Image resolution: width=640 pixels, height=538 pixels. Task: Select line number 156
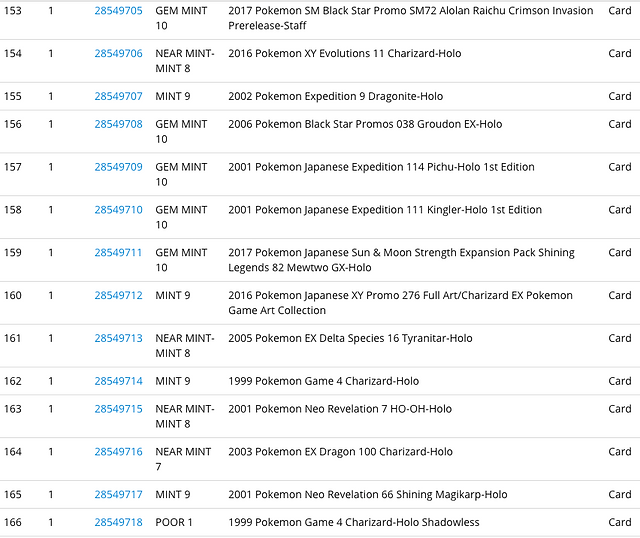coord(13,124)
